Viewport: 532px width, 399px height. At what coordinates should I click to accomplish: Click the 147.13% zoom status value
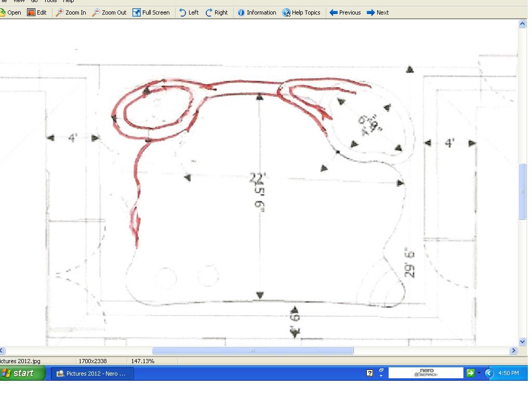click(143, 361)
